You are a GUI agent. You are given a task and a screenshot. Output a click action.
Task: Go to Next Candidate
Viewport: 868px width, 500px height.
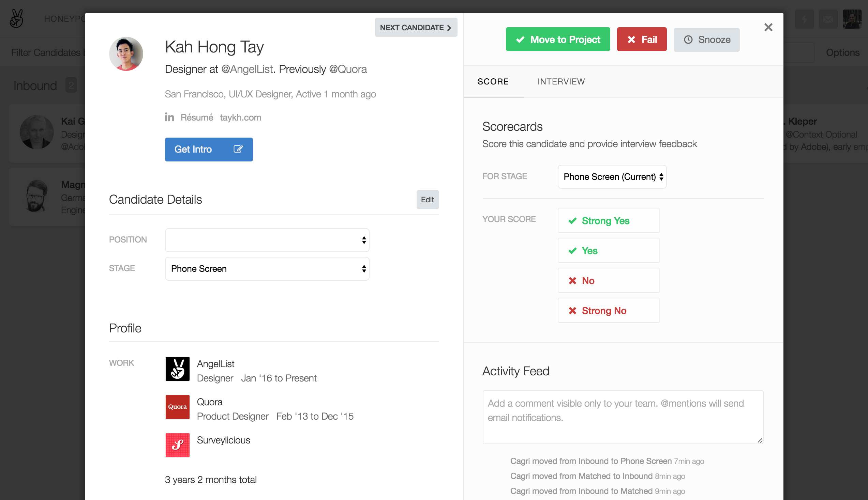point(416,28)
